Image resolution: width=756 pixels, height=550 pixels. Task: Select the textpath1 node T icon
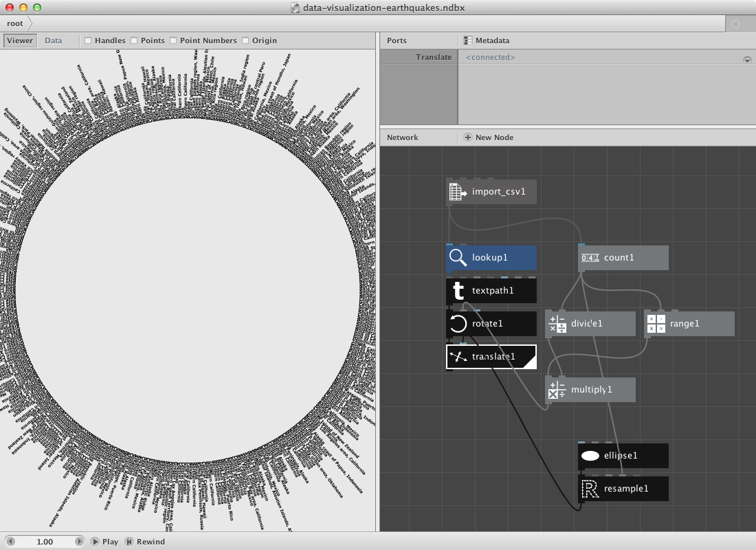(x=458, y=290)
